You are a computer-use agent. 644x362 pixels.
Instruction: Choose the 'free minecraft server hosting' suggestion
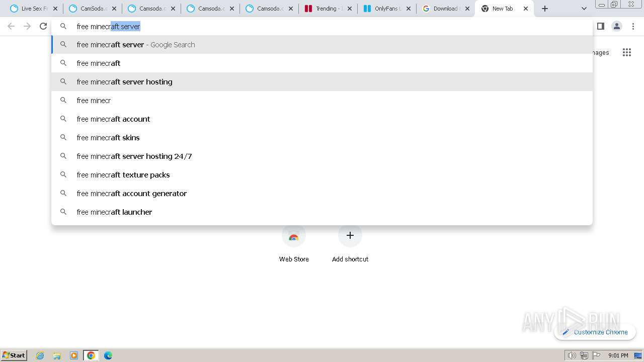click(x=322, y=82)
